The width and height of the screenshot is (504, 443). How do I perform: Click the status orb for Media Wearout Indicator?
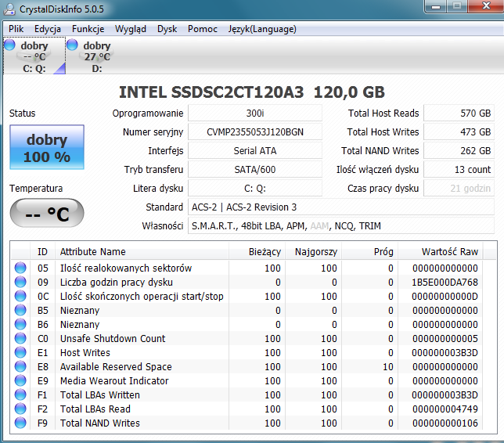point(20,380)
